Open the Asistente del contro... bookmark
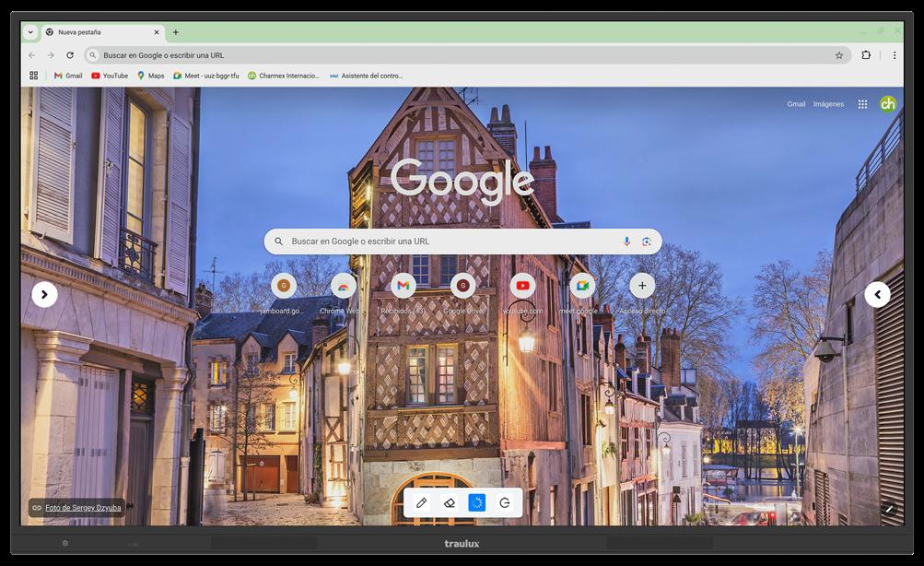The height and width of the screenshot is (566, 924). (366, 76)
